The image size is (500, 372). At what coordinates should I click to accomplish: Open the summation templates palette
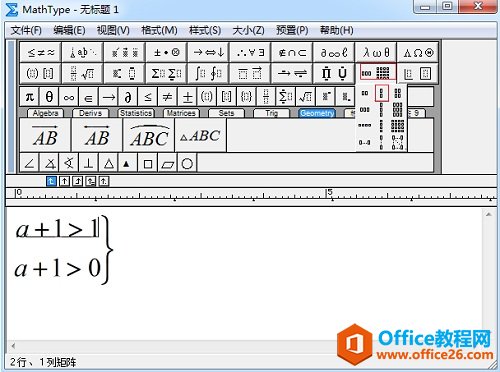[x=166, y=73]
